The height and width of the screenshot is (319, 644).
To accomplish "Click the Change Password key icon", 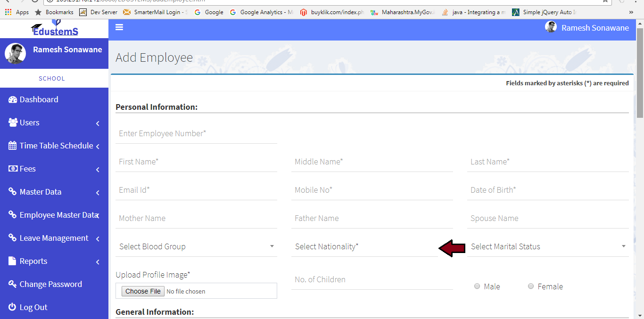I will [x=13, y=284].
